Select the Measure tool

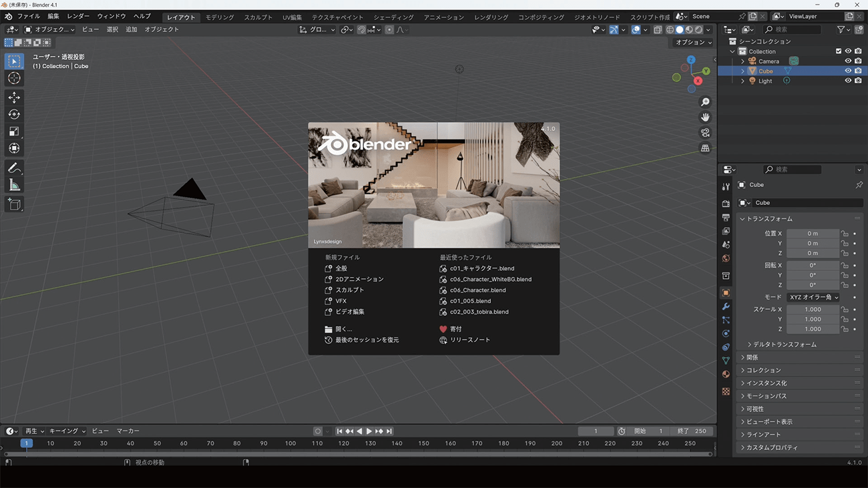click(14, 185)
